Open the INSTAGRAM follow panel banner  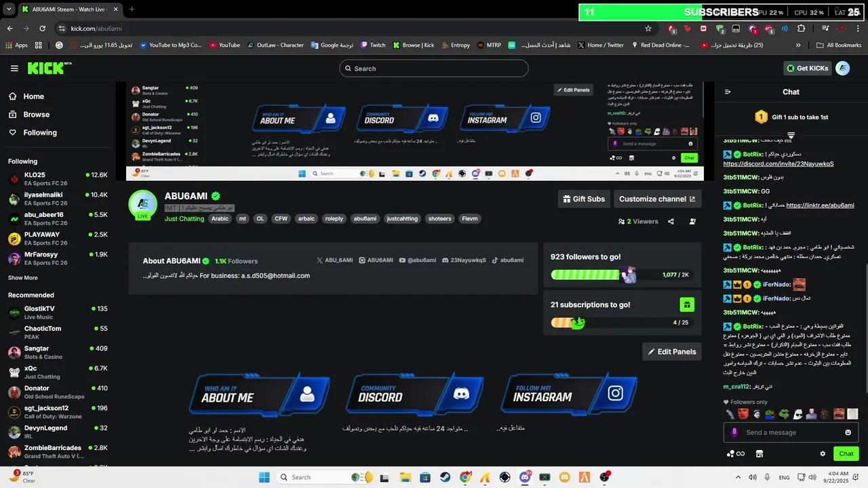[x=570, y=394]
